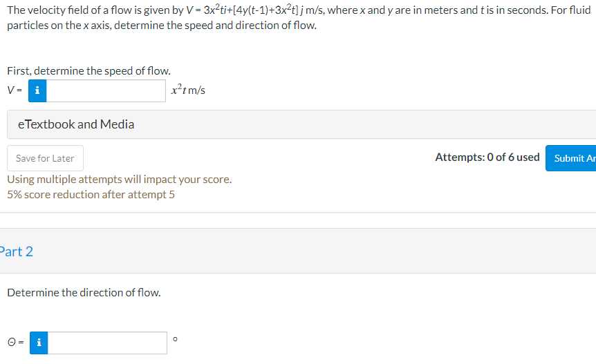The height and width of the screenshot is (364, 596).
Task: Click the velocity field problem statement text
Action: coord(299,17)
